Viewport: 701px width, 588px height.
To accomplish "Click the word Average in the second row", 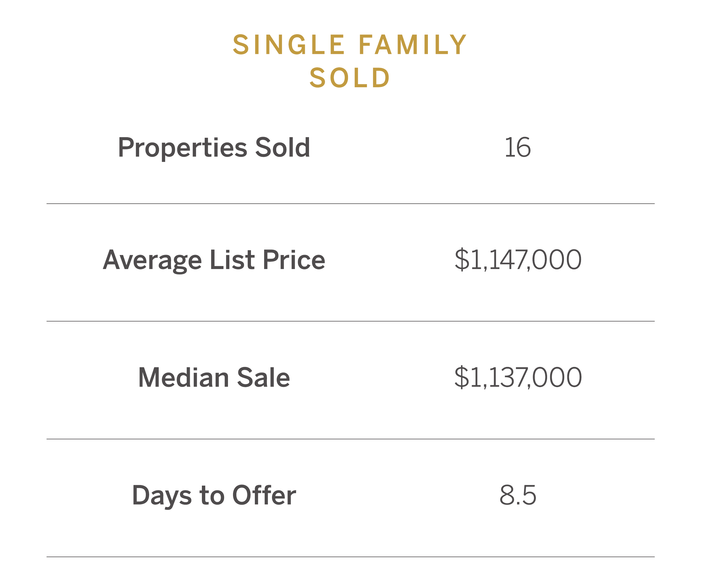I will pos(152,261).
